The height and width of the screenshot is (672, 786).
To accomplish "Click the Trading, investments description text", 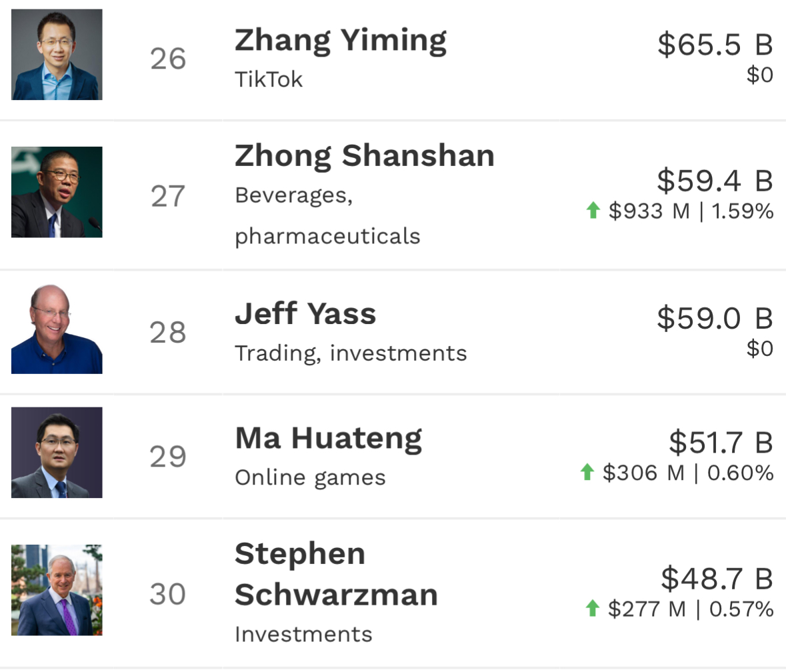I will point(351,353).
